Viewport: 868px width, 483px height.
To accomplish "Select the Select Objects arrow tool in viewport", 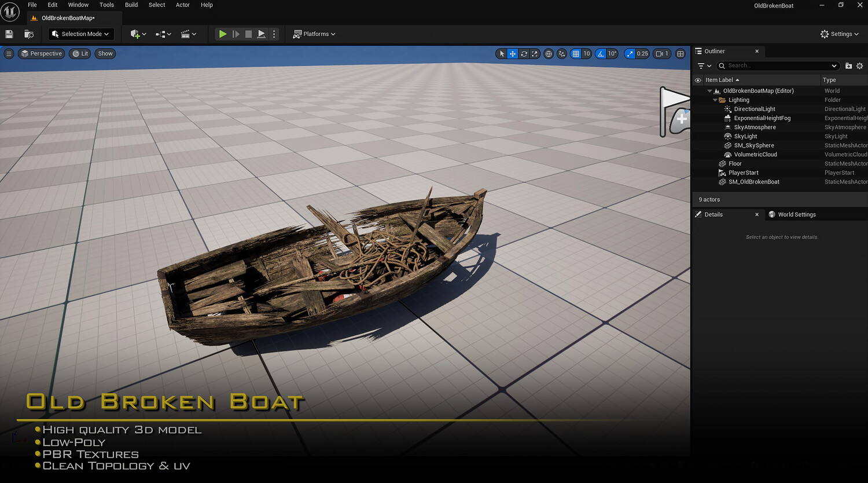I will pyautogui.click(x=502, y=54).
